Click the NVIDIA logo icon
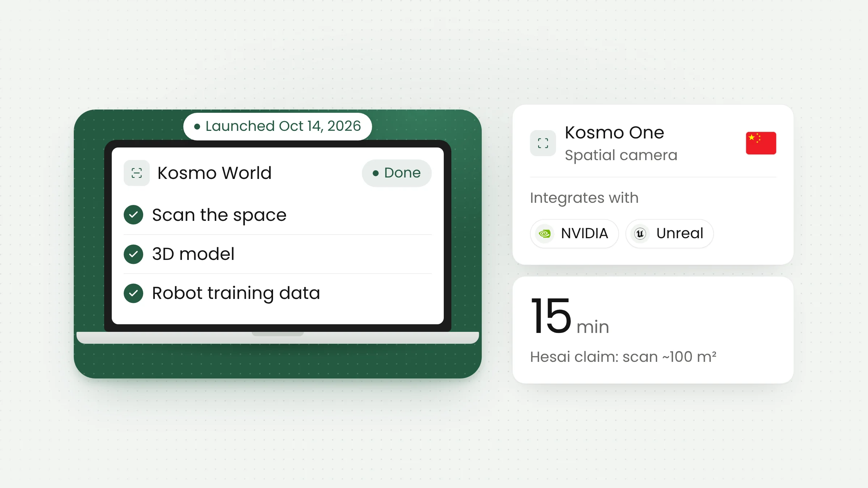The width and height of the screenshot is (868, 488). tap(545, 234)
